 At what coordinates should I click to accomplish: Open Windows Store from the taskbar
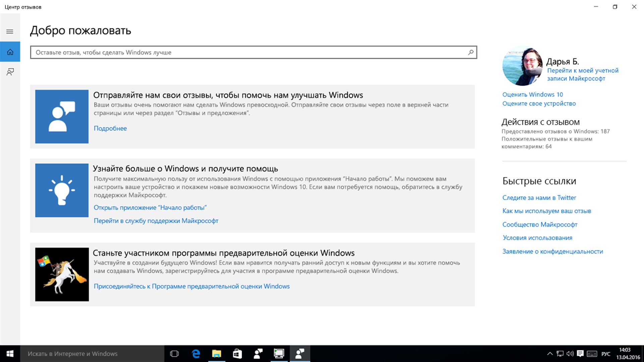tap(237, 354)
